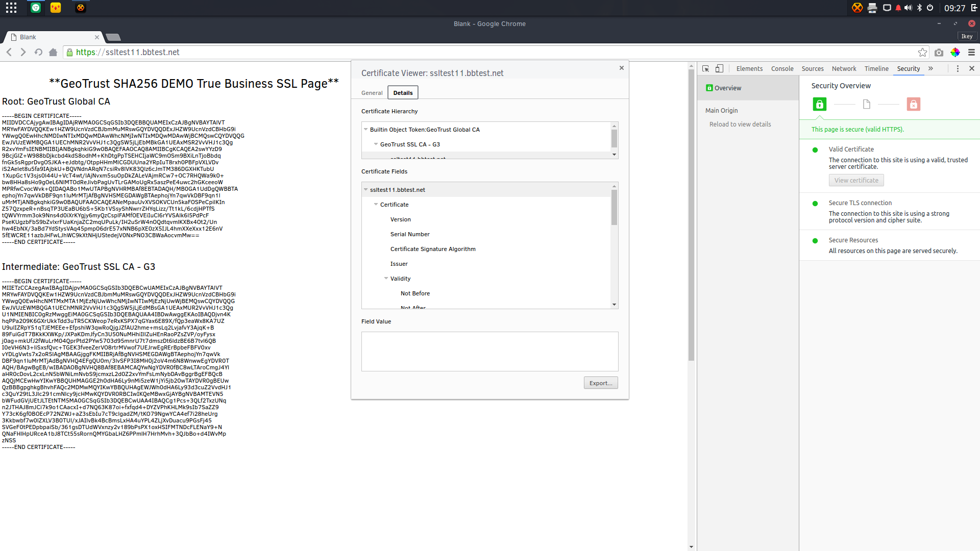Open the volume control in tray
980x551 pixels.
click(x=909, y=8)
